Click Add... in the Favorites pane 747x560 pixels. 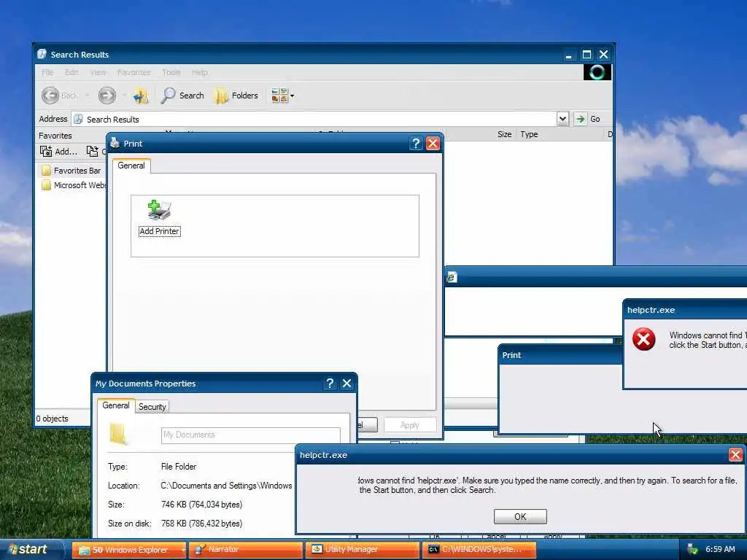(x=58, y=152)
